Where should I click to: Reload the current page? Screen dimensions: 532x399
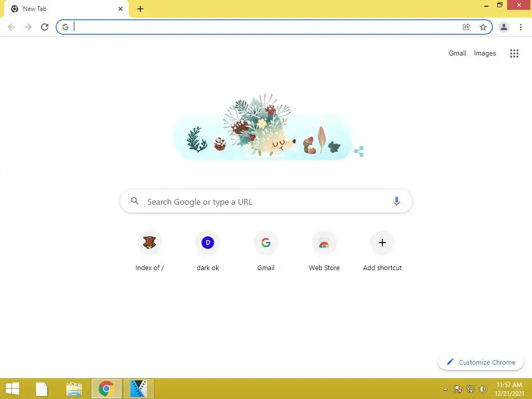click(45, 27)
